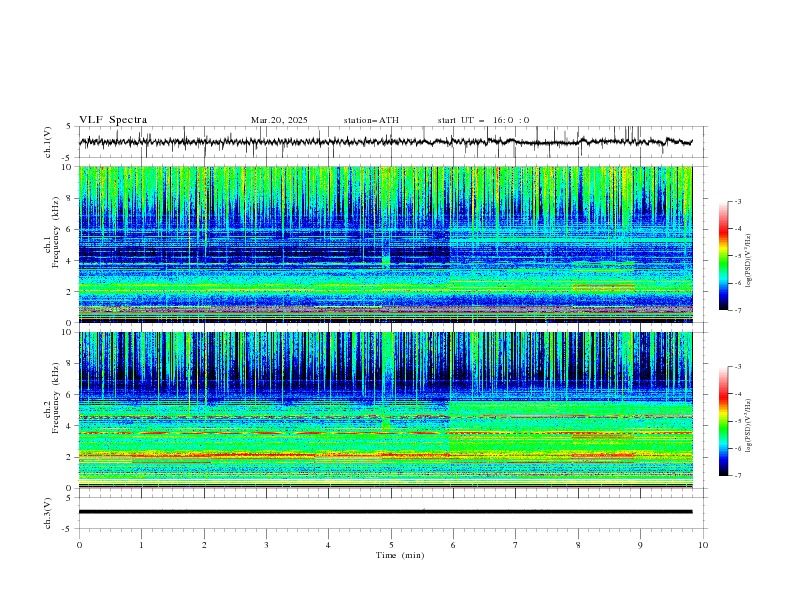Screen dimensions: 792x612
Task: Click the 'ch.3(V)' waveform axis label
Action: pyautogui.click(x=48, y=513)
